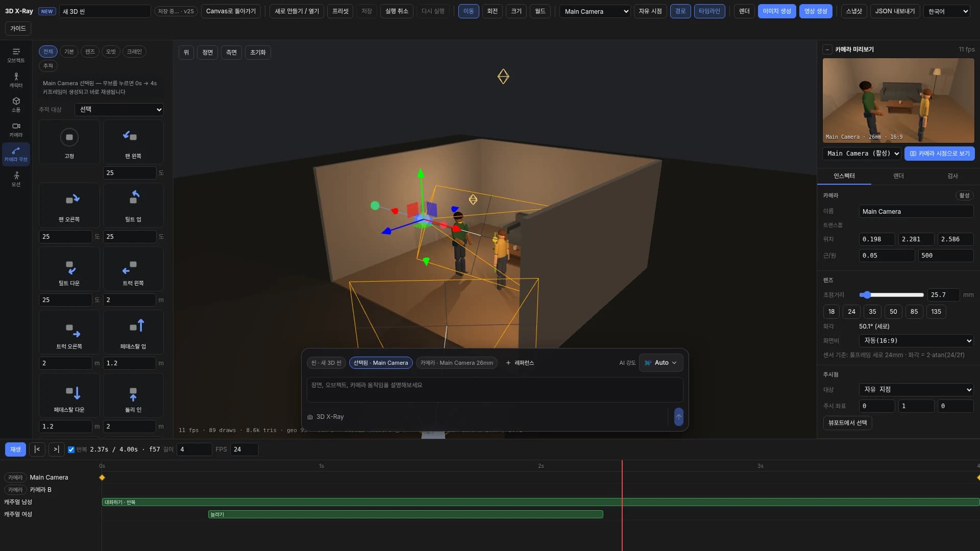This screenshot has width=980, height=551.
Task: Open the 화면비 자동(16:9) dropdown
Action: 916,341
